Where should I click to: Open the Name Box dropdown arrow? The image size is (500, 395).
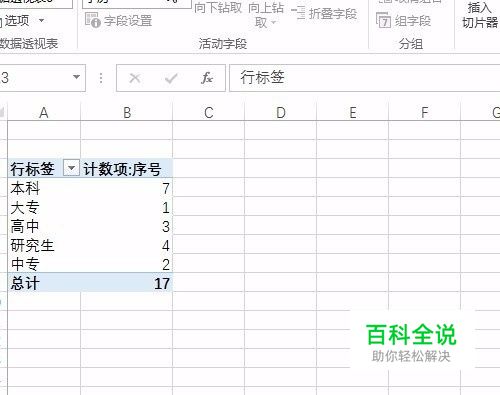click(x=76, y=77)
